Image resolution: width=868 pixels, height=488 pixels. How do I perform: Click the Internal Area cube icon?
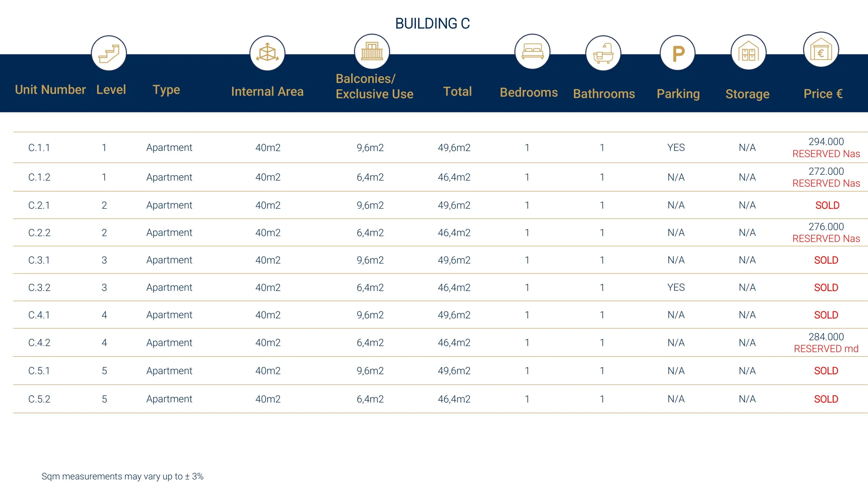pyautogui.click(x=267, y=53)
